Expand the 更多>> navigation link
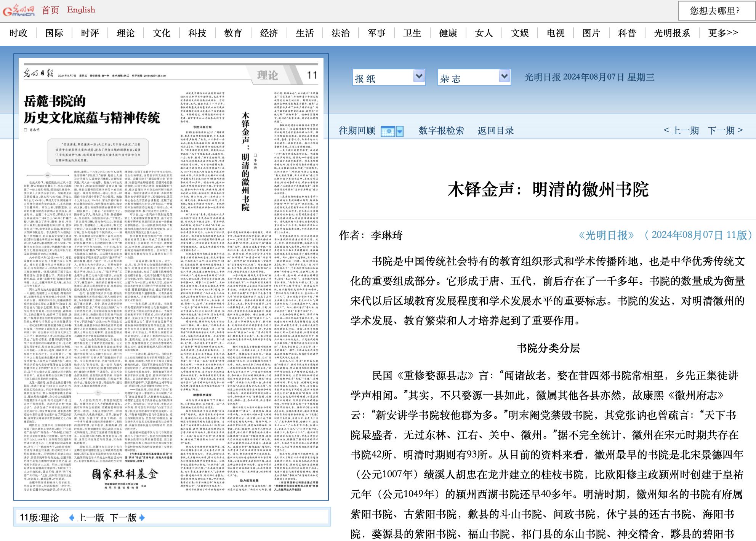 pos(723,33)
